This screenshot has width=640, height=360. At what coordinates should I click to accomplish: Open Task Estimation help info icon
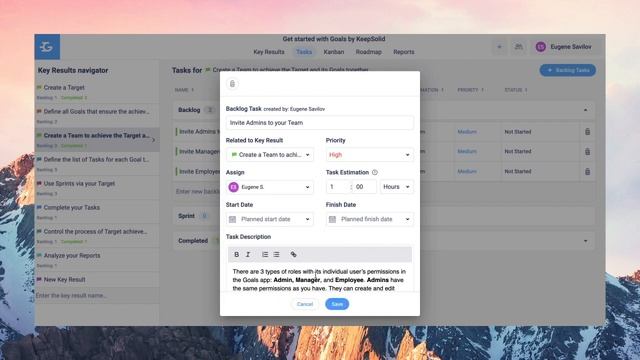(x=375, y=172)
